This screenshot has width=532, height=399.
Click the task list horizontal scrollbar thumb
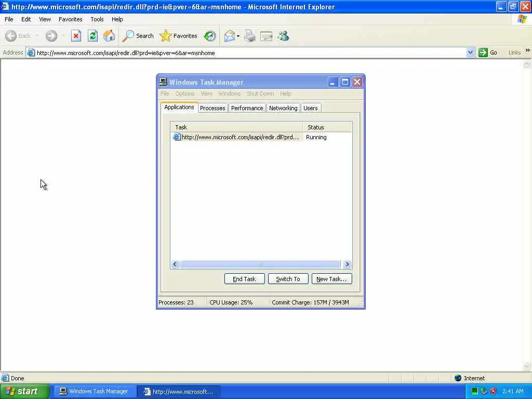point(260,264)
